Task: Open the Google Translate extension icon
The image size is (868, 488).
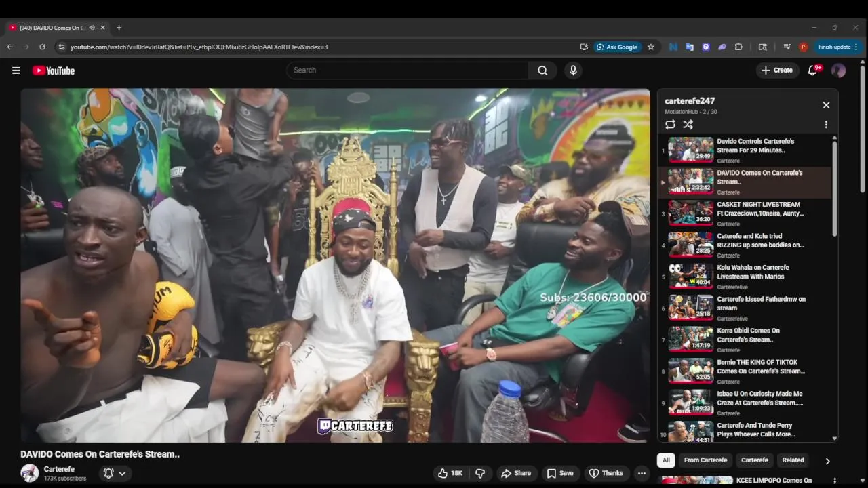Action: pos(690,47)
